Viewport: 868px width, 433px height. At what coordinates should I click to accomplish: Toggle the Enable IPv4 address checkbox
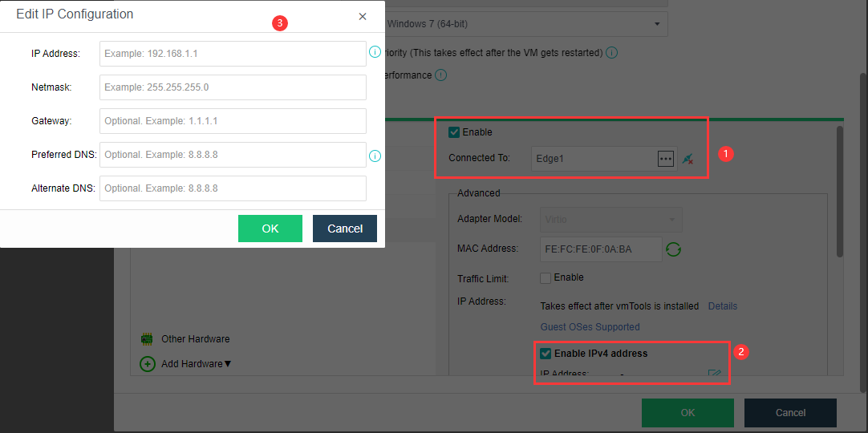pos(546,354)
